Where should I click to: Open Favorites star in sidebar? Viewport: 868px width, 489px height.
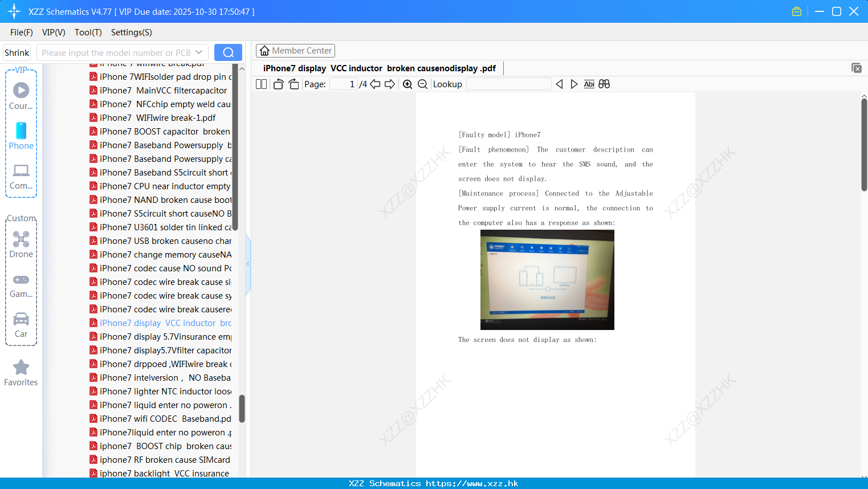21,373
